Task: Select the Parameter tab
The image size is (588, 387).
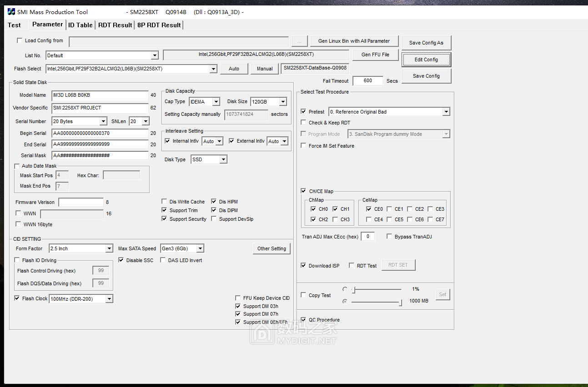Action: [47, 25]
